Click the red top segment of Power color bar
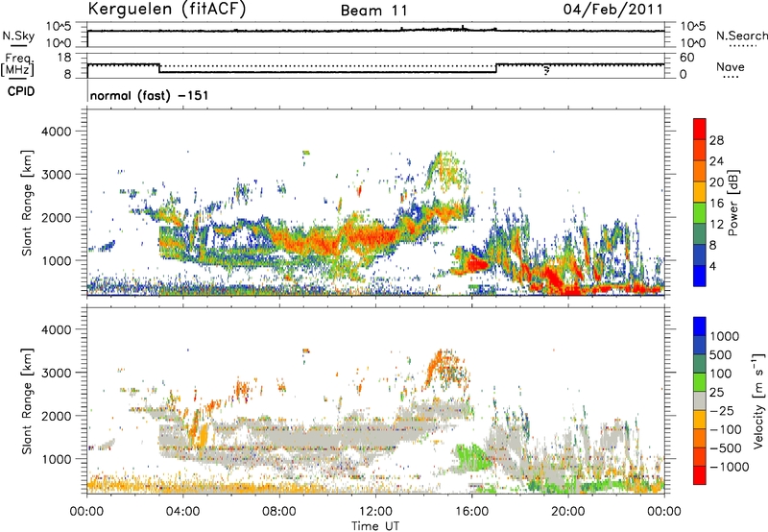The height and width of the screenshot is (532, 768). (700, 129)
